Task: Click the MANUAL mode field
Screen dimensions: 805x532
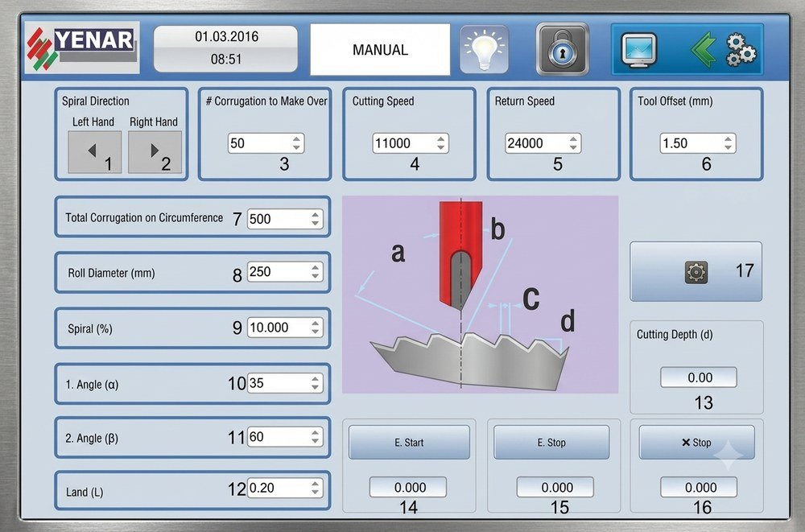Action: (380, 50)
